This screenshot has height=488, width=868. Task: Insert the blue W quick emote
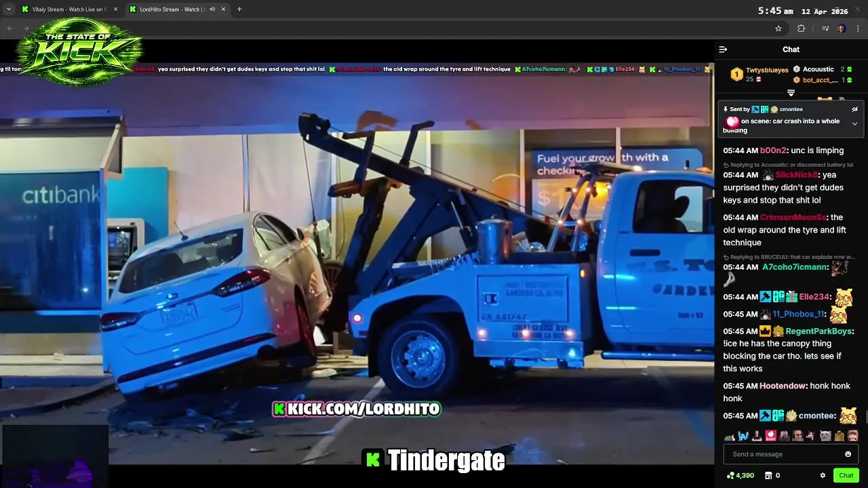(743, 436)
